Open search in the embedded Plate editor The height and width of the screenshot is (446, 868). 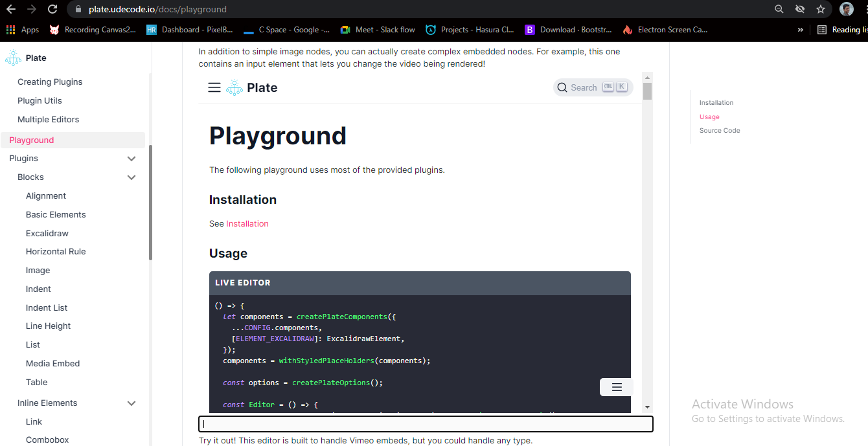(591, 87)
